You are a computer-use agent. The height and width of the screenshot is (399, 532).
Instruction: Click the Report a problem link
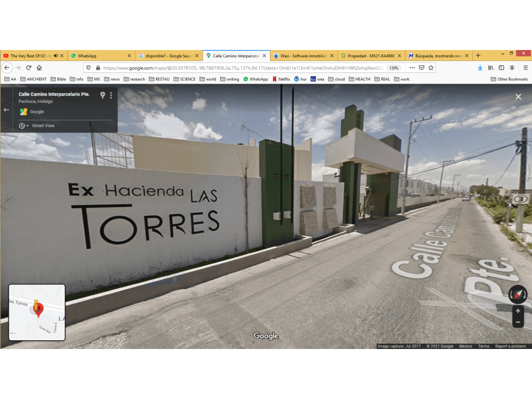click(x=510, y=346)
